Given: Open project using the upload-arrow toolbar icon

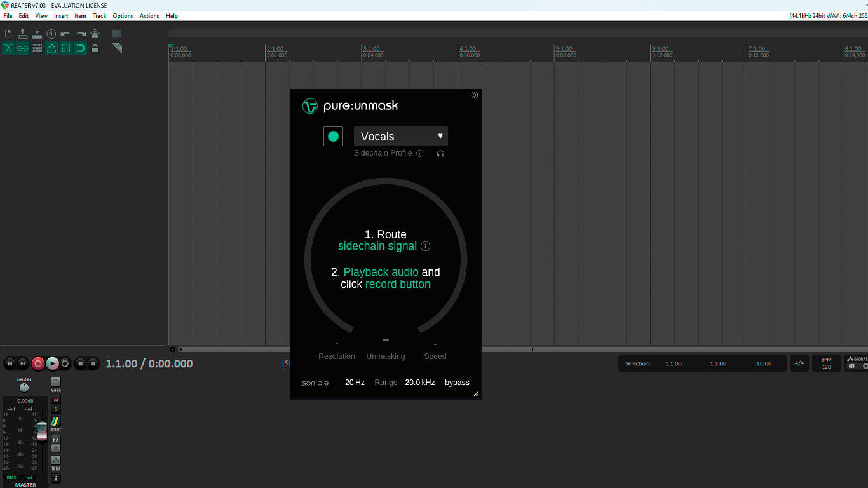Looking at the screenshot, I should (23, 34).
